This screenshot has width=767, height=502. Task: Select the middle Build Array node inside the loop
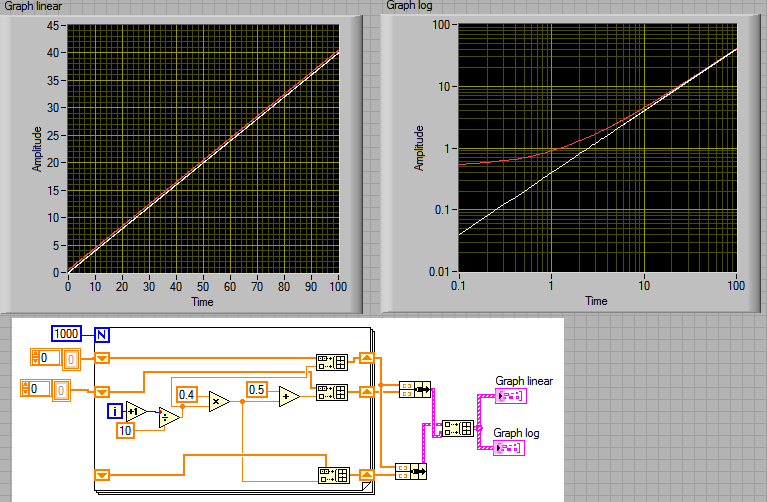pyautogui.click(x=332, y=392)
